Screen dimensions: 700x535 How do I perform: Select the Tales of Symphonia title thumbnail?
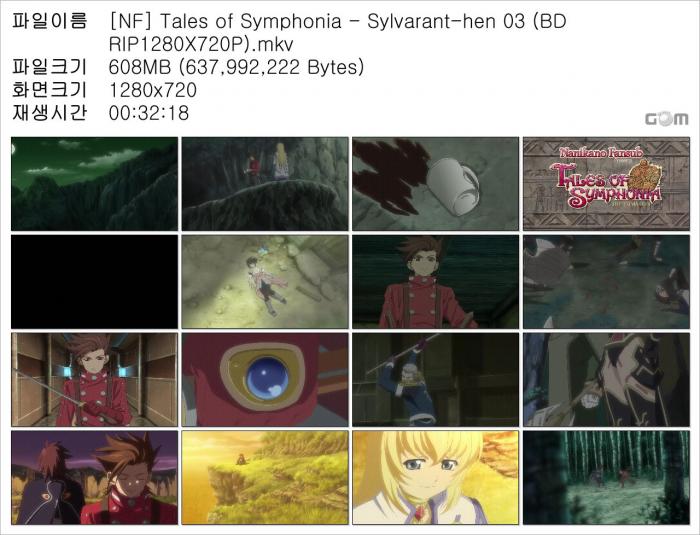(x=607, y=184)
